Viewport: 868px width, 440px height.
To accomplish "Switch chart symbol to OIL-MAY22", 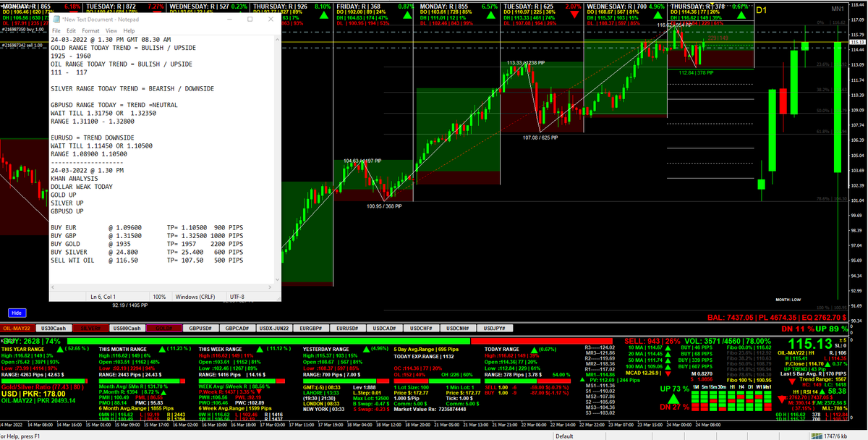I will [19, 328].
